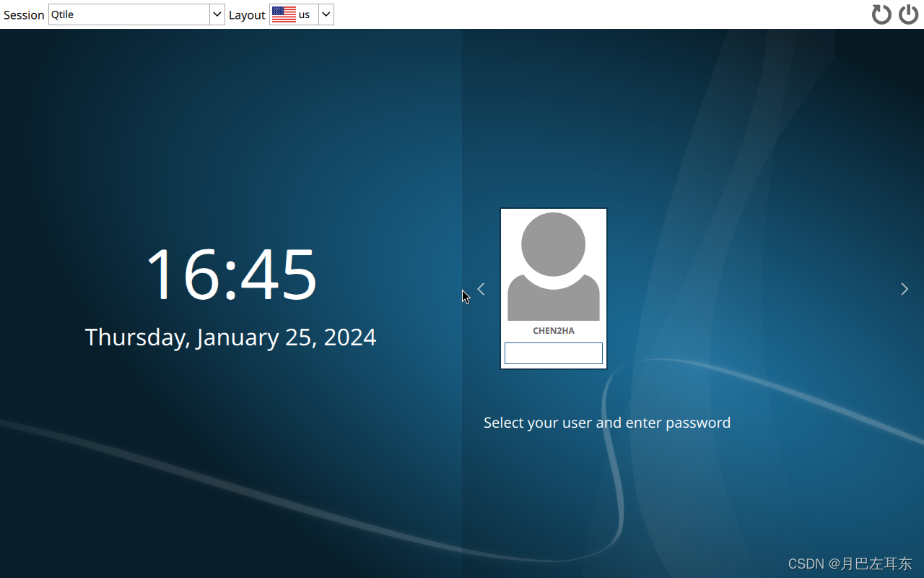924x578 pixels.
Task: Open the keyboard Layout dropdown showing us
Action: coord(302,14)
